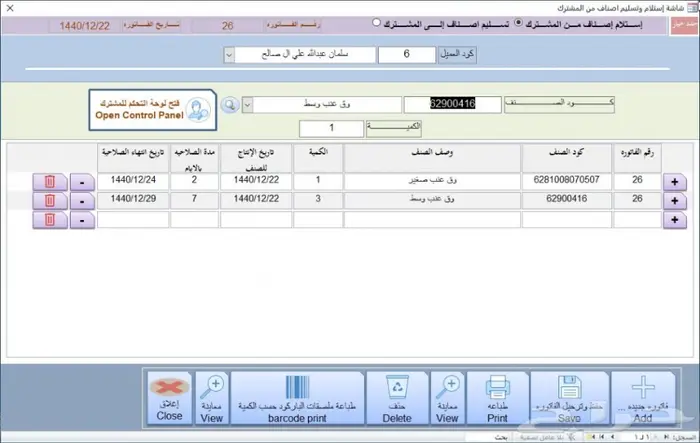
Task: Click the barcode print button
Action: coord(297,398)
